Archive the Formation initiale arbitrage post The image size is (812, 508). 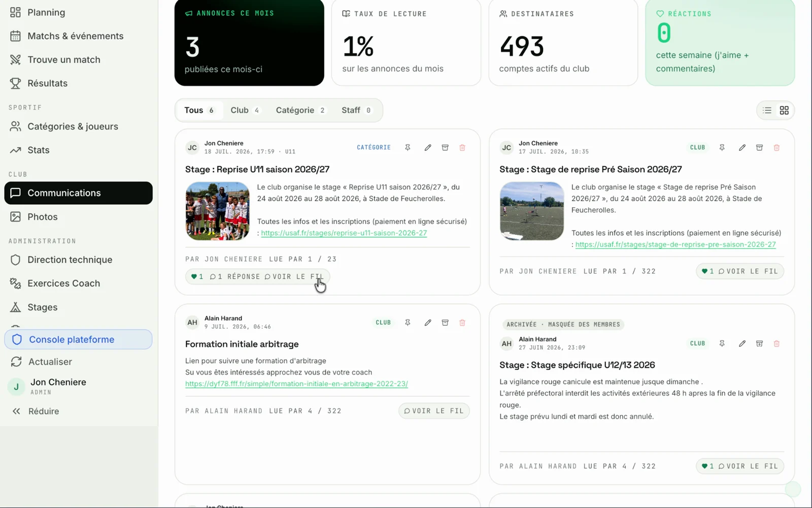pos(445,323)
